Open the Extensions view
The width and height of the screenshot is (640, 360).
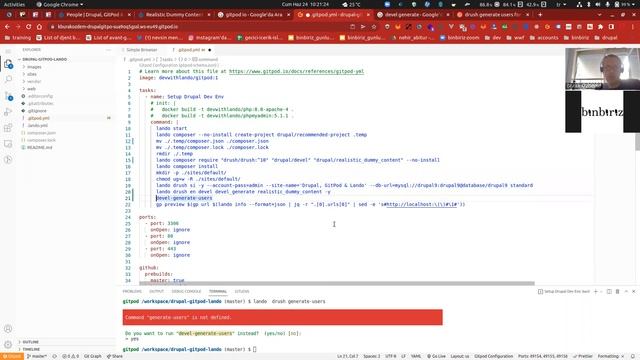[x=8, y=128]
